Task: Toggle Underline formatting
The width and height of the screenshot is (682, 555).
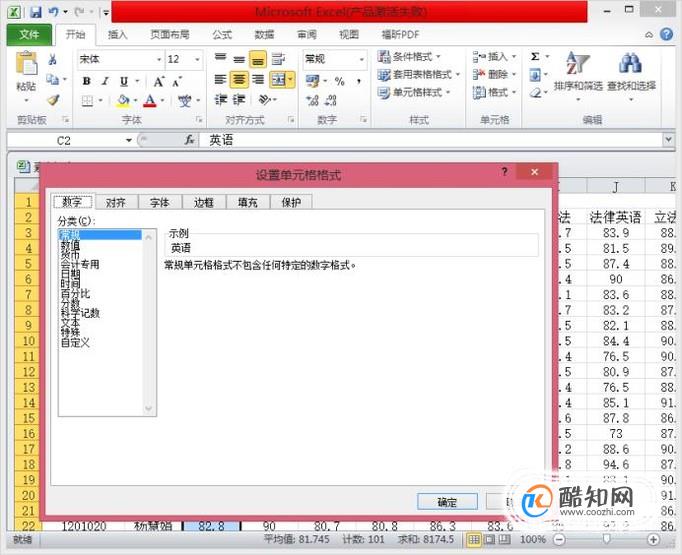Action: 124,81
